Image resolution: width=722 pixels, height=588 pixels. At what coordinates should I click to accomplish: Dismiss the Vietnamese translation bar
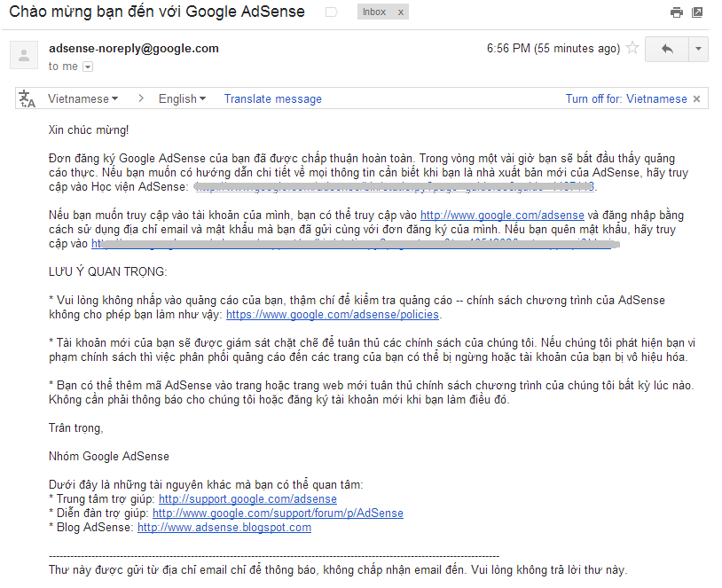coord(697,98)
